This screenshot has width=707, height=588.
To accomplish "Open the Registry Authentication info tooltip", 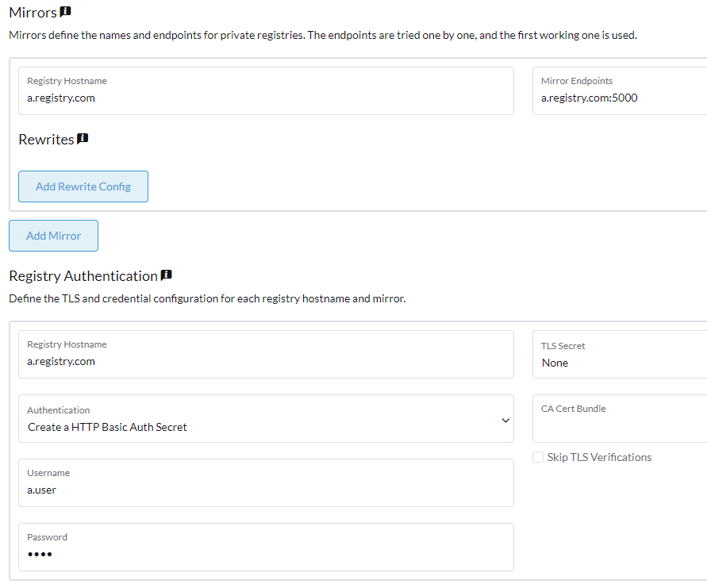I will 166,275.
